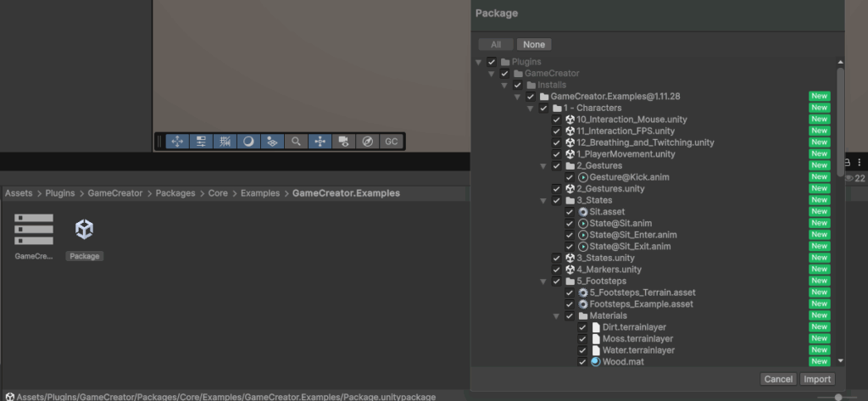The height and width of the screenshot is (401, 868).
Task: Toggle the crescent shading overlay button
Action: pos(248,142)
